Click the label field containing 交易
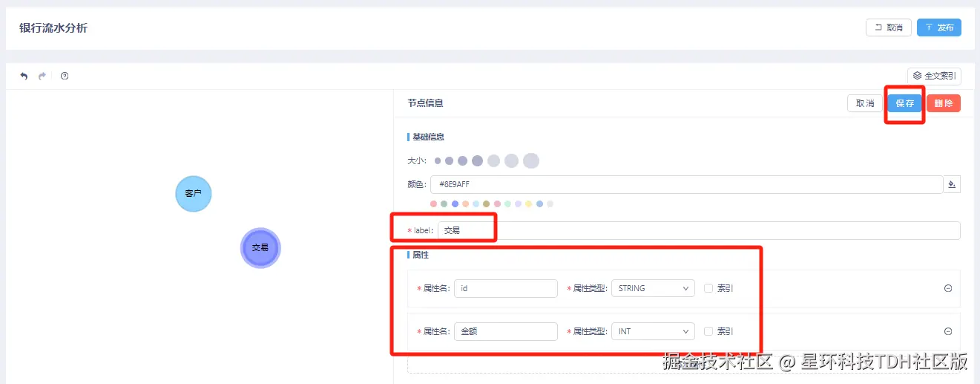980x384 pixels. (699, 230)
